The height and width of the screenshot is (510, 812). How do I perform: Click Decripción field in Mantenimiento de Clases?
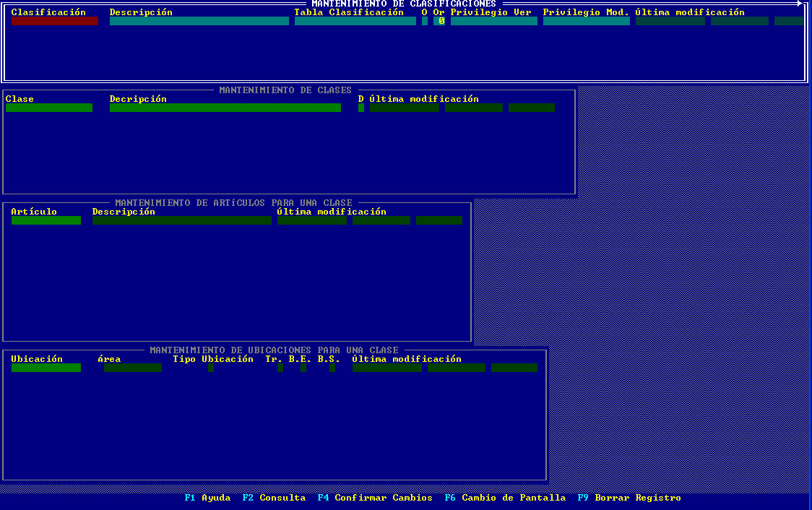click(225, 108)
